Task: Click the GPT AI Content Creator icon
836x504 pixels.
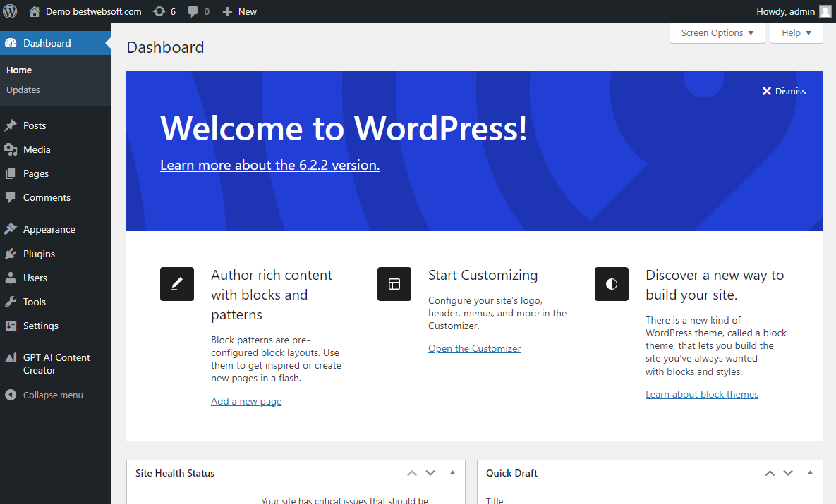Action: [11, 357]
